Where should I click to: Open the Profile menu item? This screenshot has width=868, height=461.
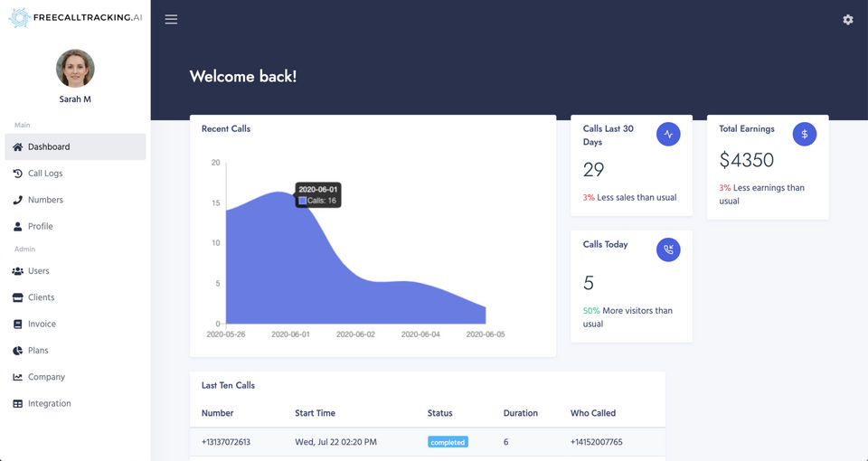point(75,226)
